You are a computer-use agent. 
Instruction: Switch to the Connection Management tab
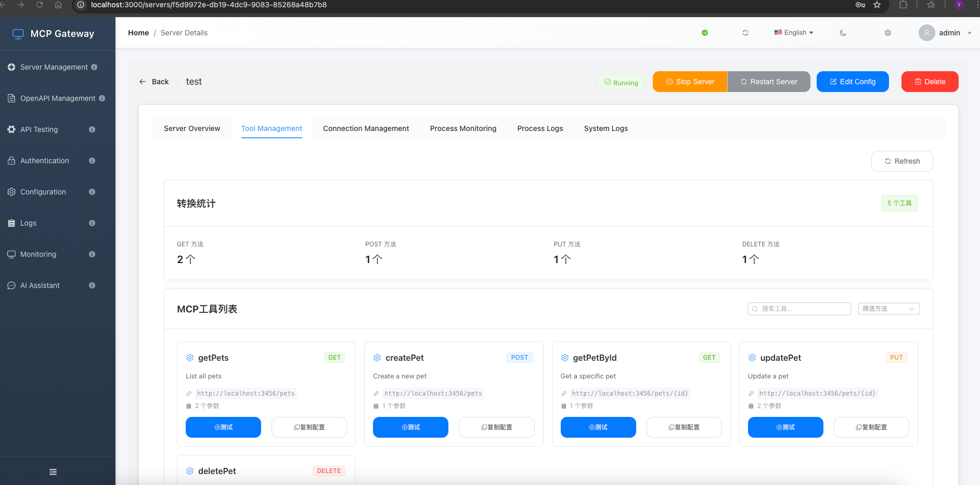pyautogui.click(x=366, y=128)
